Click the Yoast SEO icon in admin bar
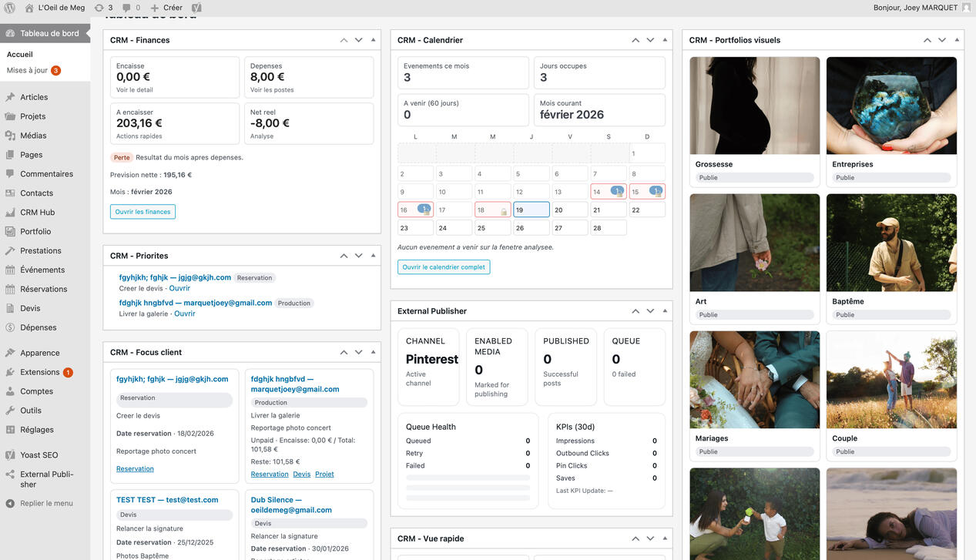The height and width of the screenshot is (560, 976). (x=196, y=8)
